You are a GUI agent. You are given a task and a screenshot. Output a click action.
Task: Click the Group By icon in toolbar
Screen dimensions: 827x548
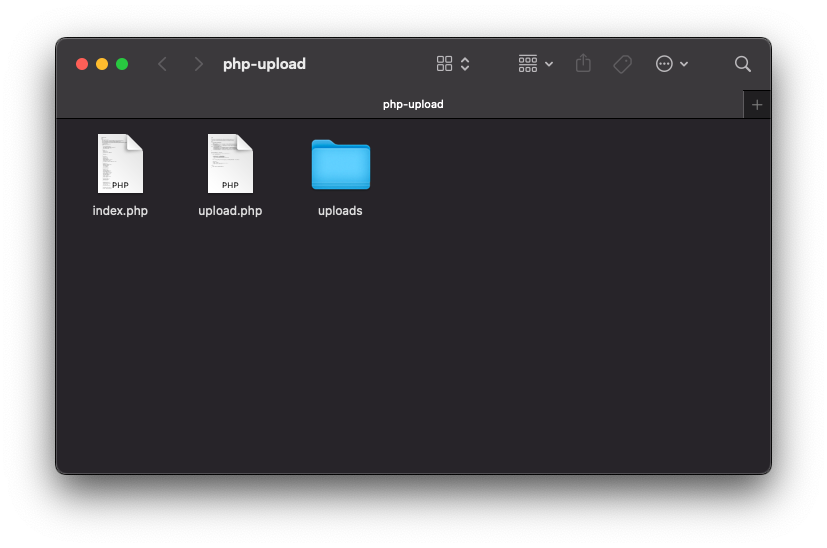click(528, 64)
